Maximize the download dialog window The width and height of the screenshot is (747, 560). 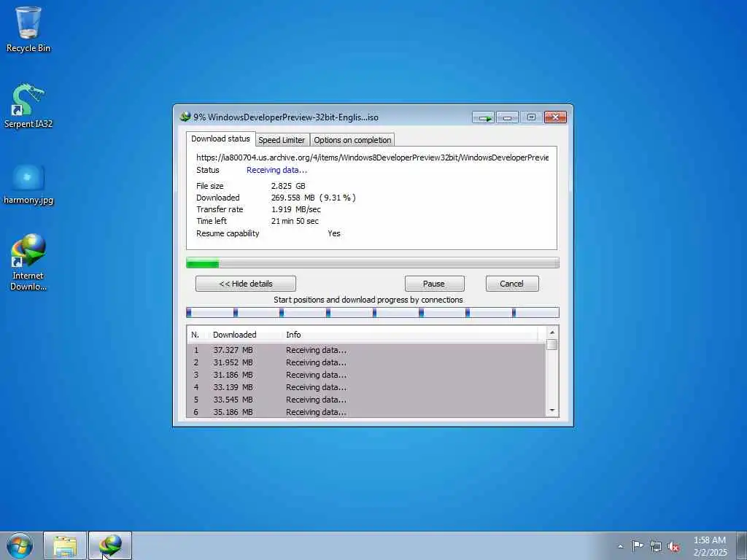[x=531, y=117]
